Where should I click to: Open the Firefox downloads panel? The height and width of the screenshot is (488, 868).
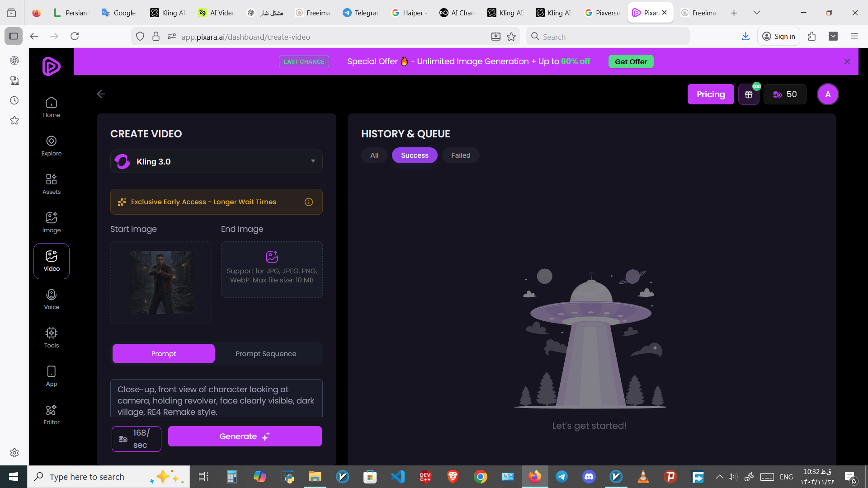tap(746, 37)
